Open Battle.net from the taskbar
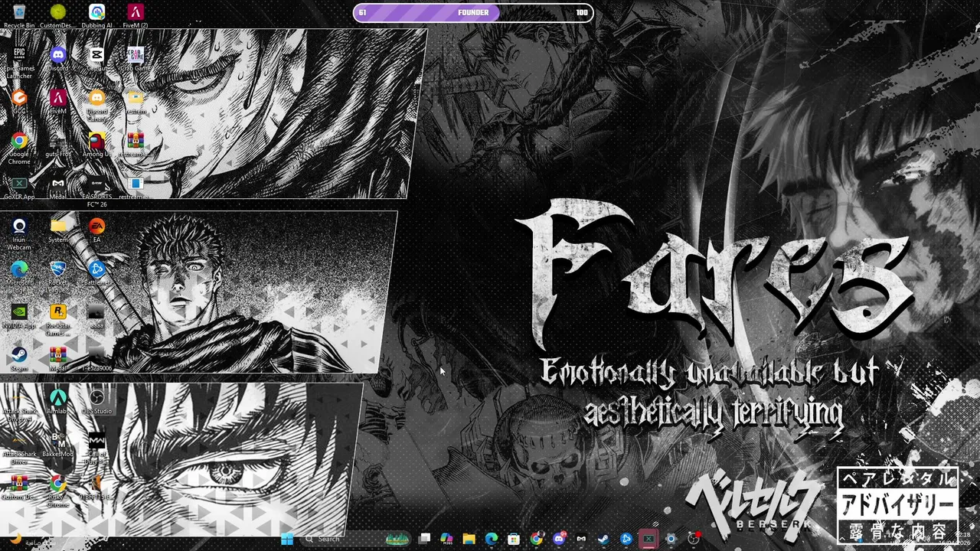Viewport: 980px width, 551px height. pos(626,539)
